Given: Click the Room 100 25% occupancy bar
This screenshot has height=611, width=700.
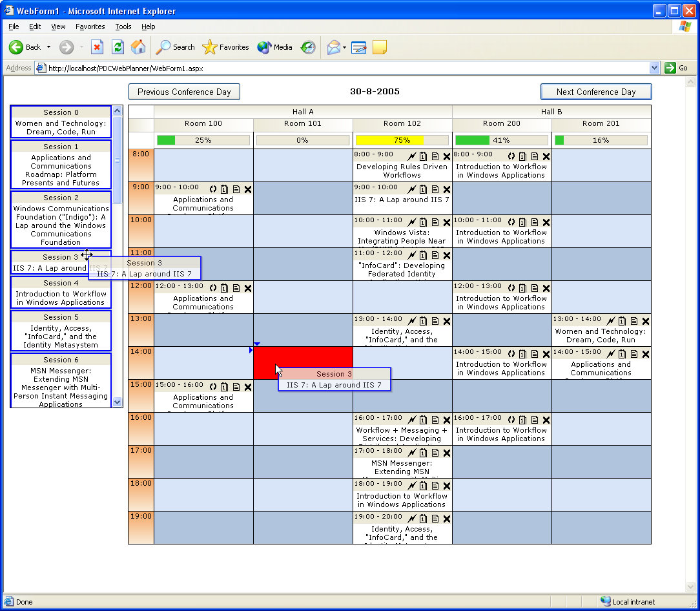Looking at the screenshot, I should [x=203, y=140].
